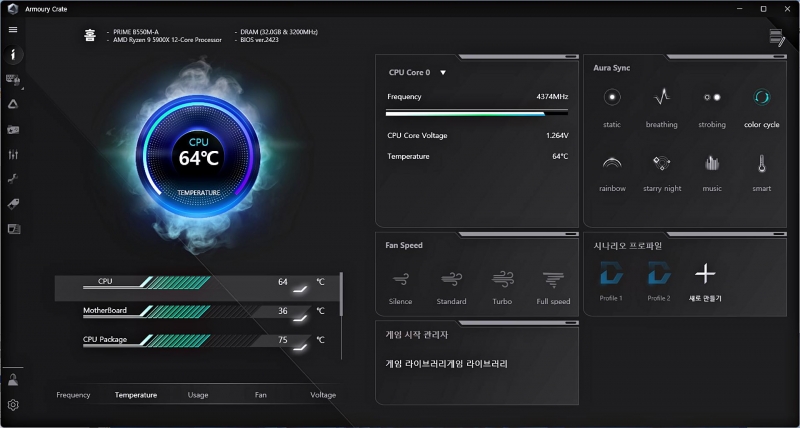Switch fan mode to Turbo
This screenshot has height=428, width=800.
(x=502, y=280)
